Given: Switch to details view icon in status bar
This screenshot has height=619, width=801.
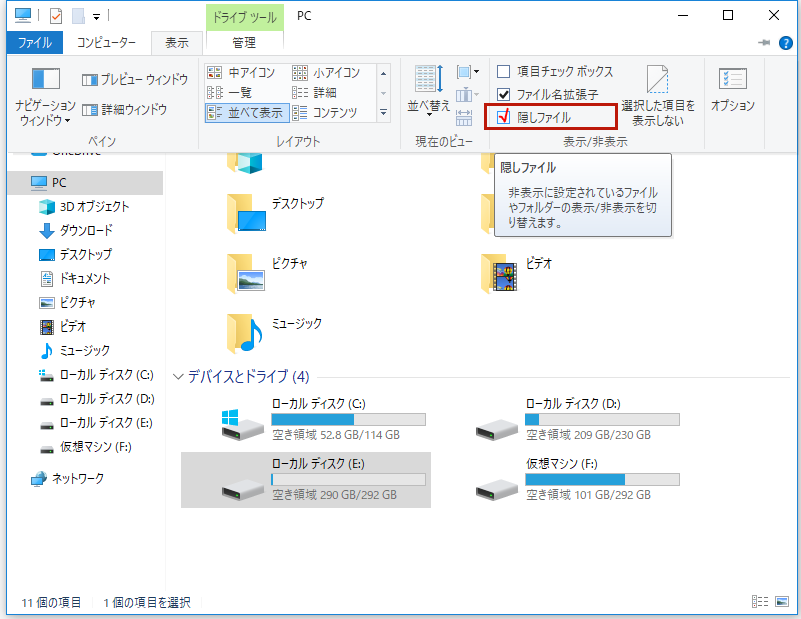Looking at the screenshot, I should (760, 602).
